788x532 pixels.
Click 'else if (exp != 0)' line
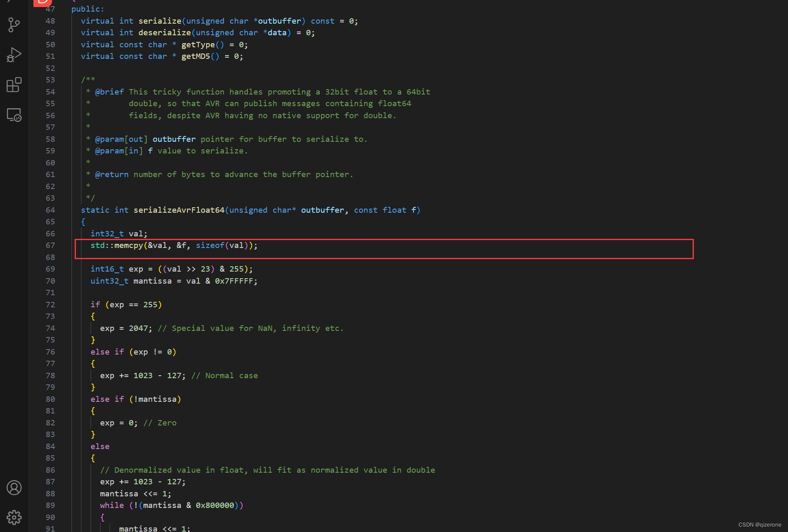[134, 352]
